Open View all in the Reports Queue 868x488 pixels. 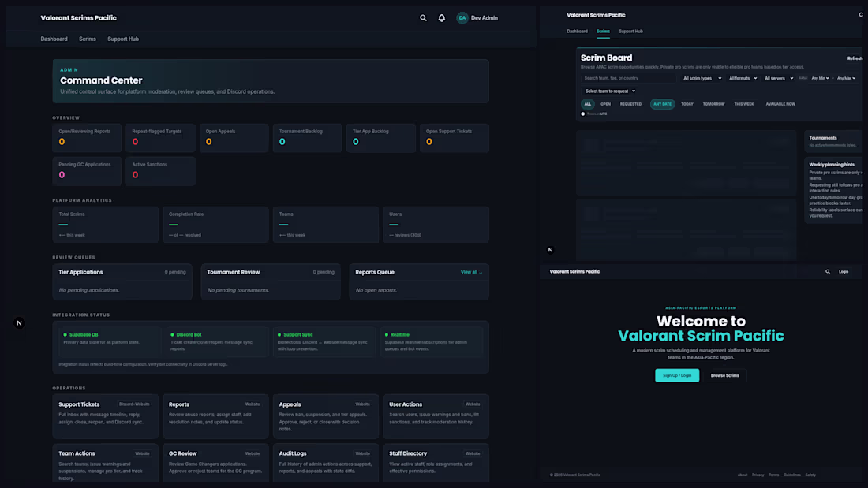[470, 271]
